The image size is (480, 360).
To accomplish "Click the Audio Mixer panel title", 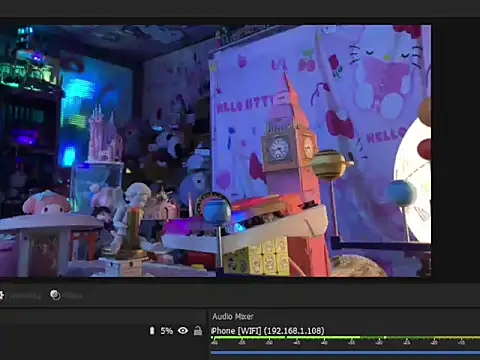I will [x=233, y=316].
